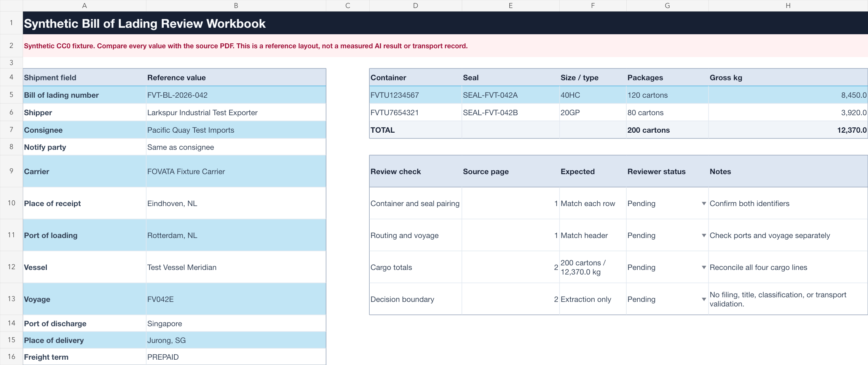Select the No filing, title, classification note
868x365 pixels.
point(788,299)
